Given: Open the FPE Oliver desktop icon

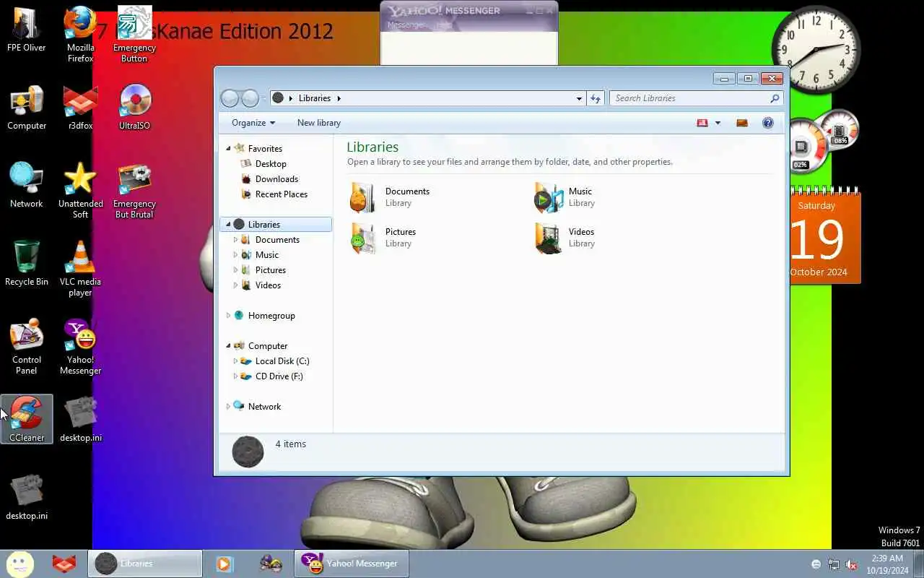Looking at the screenshot, I should (26, 30).
